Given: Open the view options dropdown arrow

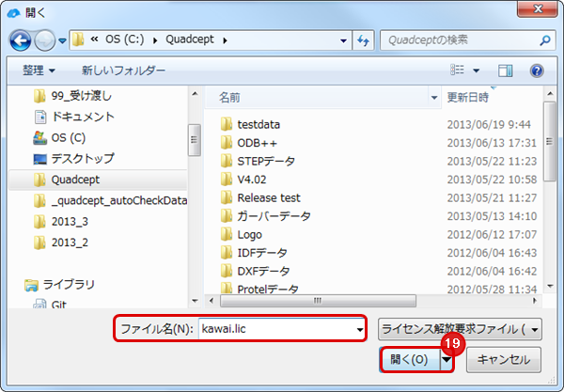Looking at the screenshot, I should point(477,71).
